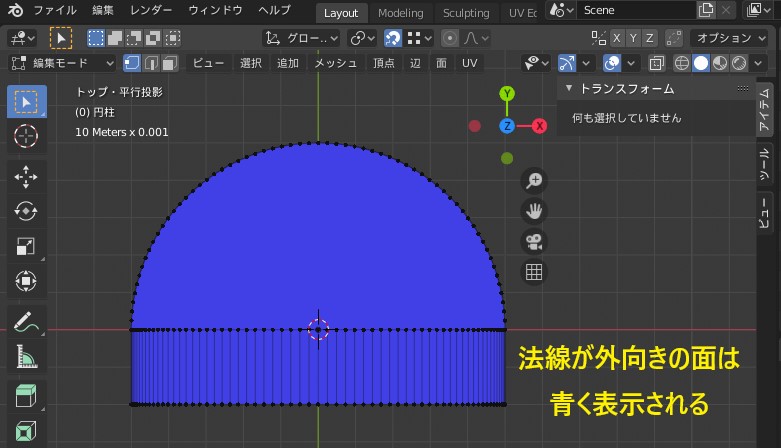This screenshot has width=781, height=448.
Task: Toggle Y axis mirror
Action: pos(633,38)
